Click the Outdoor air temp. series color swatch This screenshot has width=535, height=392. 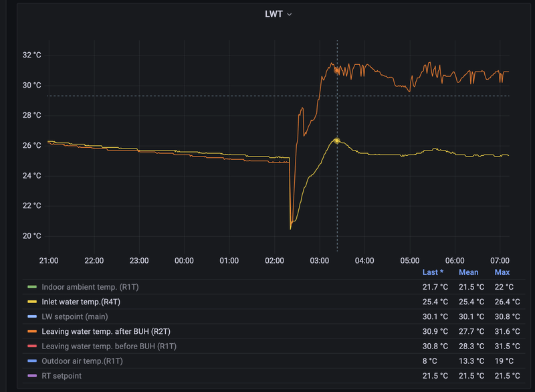[32, 361]
